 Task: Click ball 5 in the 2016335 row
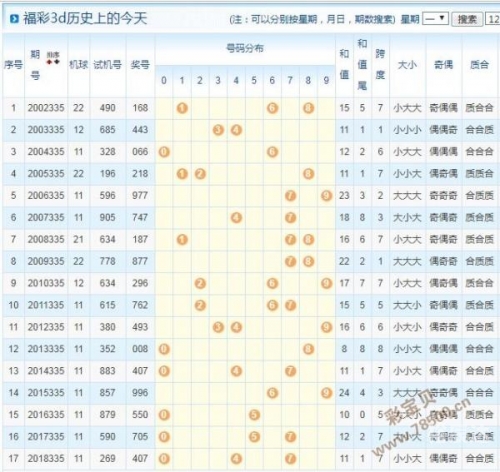[254, 415]
